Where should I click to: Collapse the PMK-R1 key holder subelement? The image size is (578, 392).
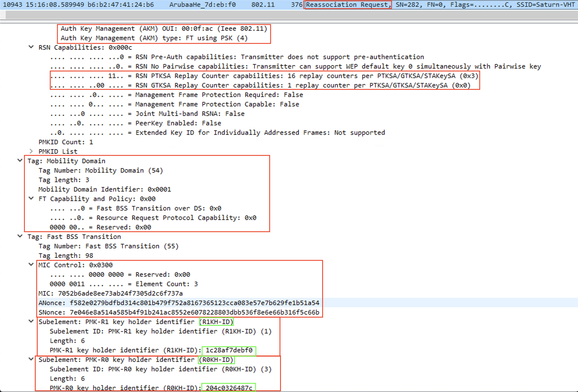point(31,322)
